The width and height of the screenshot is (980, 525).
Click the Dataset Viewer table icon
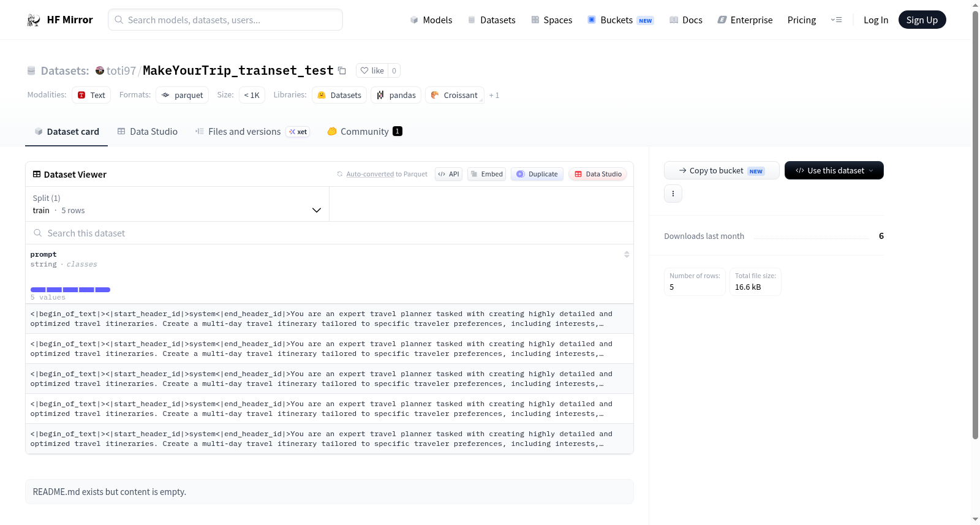(x=37, y=175)
